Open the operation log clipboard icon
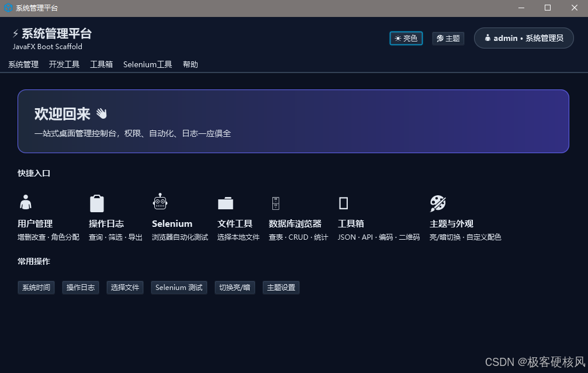The width and height of the screenshot is (588, 373). [x=97, y=203]
